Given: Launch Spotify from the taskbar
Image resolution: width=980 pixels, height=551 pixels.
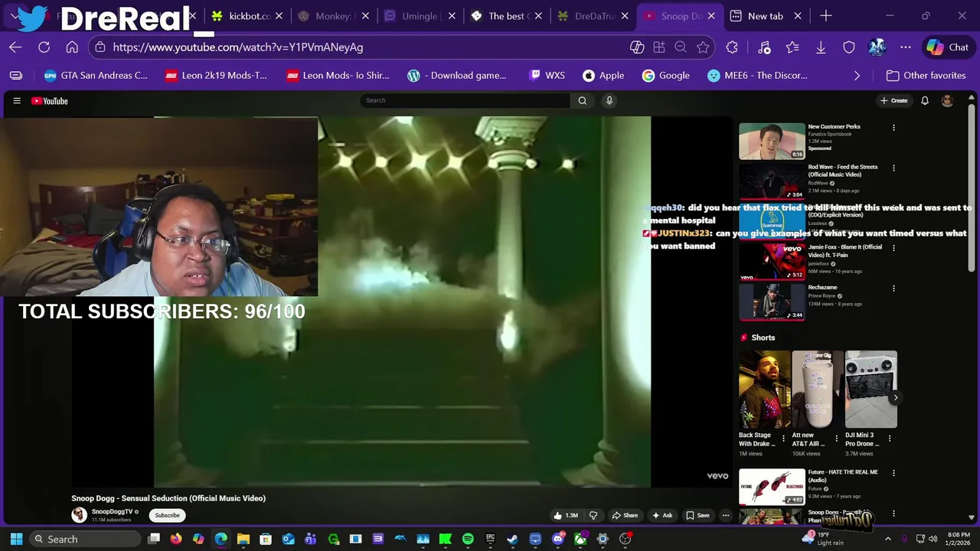Looking at the screenshot, I should click(468, 539).
